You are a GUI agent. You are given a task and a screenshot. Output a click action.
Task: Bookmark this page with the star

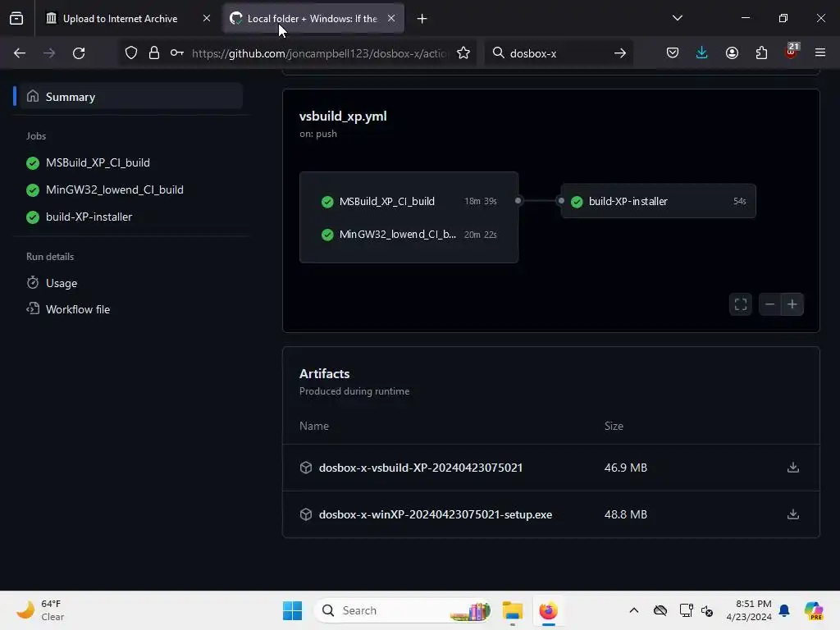(x=463, y=53)
